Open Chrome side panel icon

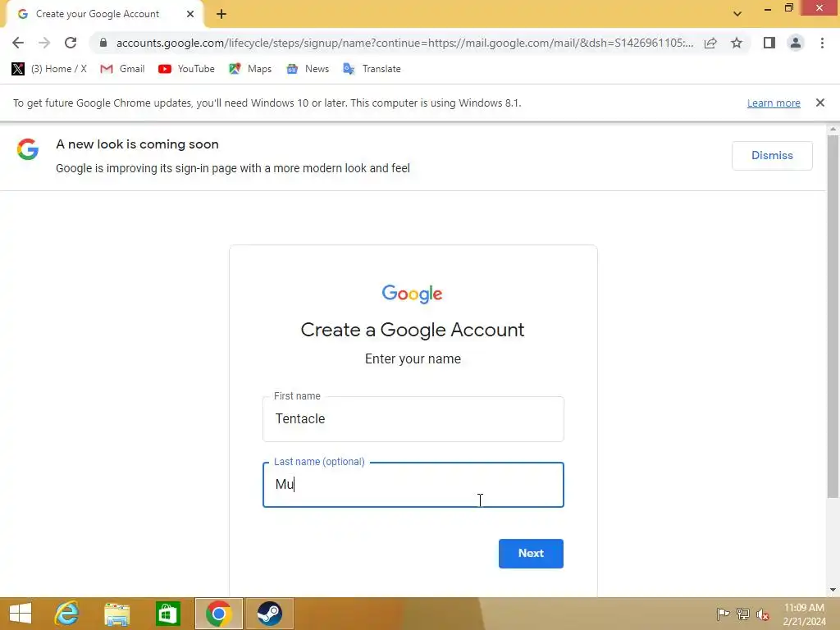(769, 43)
